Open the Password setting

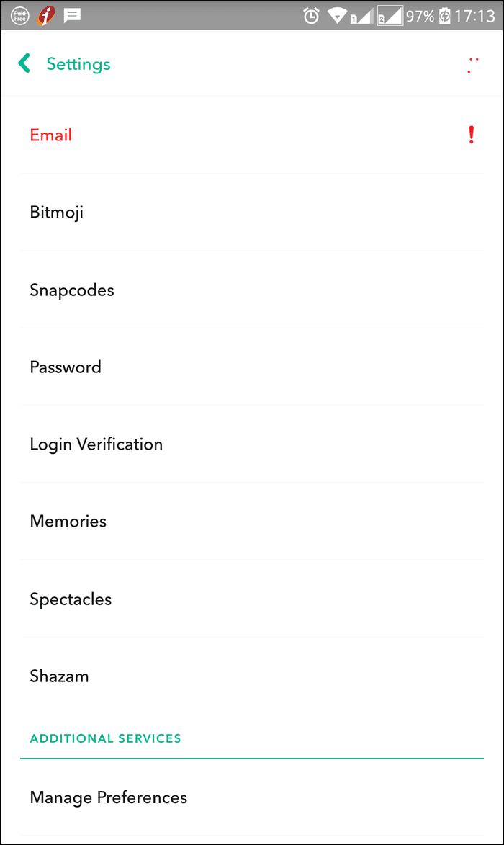tap(252, 367)
